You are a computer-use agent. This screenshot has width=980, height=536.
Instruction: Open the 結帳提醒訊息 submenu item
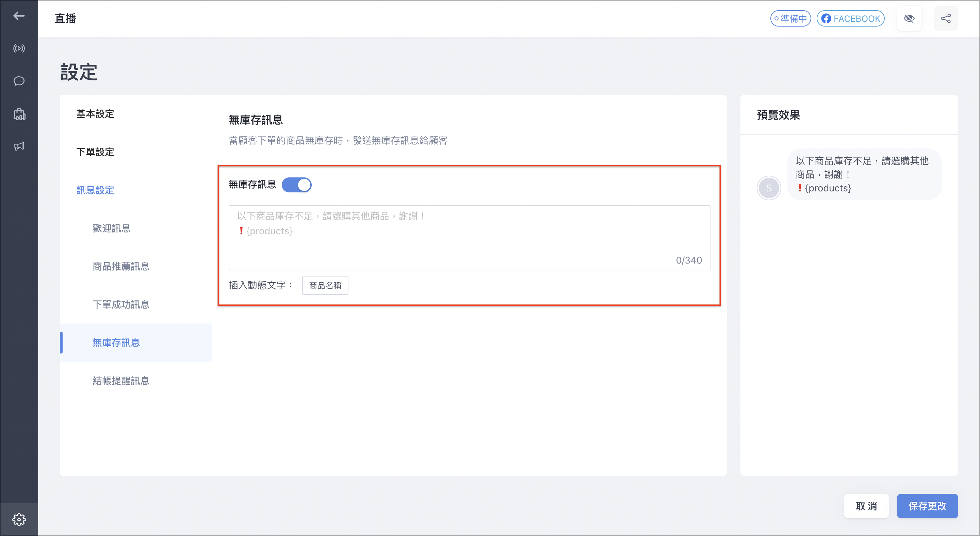[121, 380]
